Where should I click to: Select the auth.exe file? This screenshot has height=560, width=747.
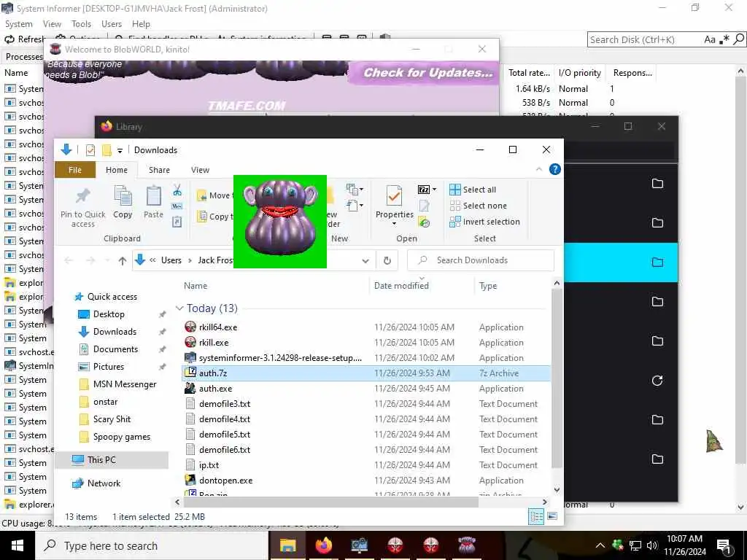click(215, 389)
